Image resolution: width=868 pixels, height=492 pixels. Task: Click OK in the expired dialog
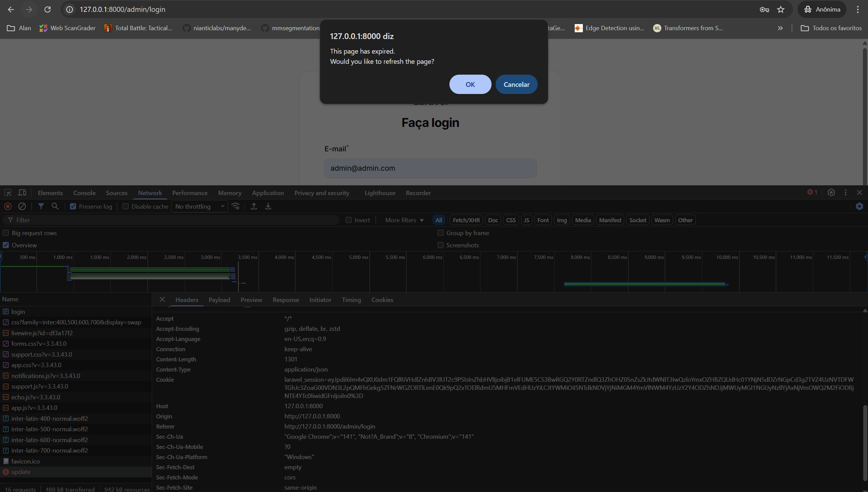pyautogui.click(x=470, y=84)
